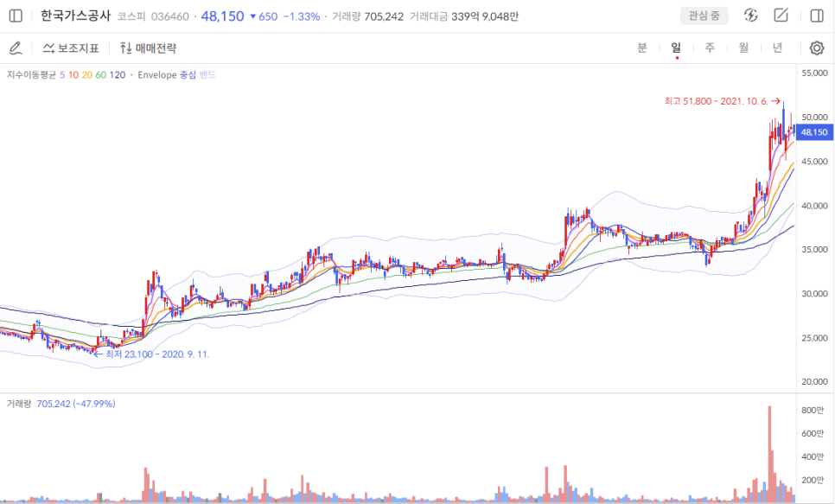Screen dimensions: 835x504
Task: Click the tallest red volume bar
Action: [769, 454]
